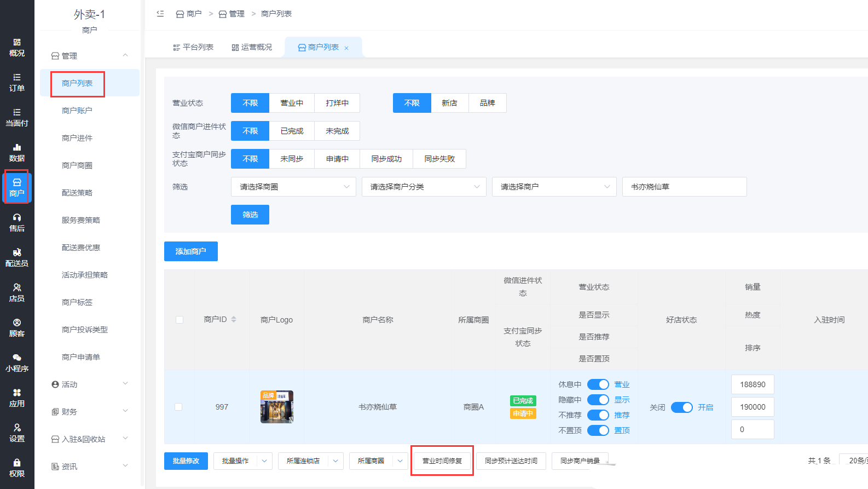This screenshot has width=868, height=489.
Task: Close the 商户列表 tab
Action: 346,48
